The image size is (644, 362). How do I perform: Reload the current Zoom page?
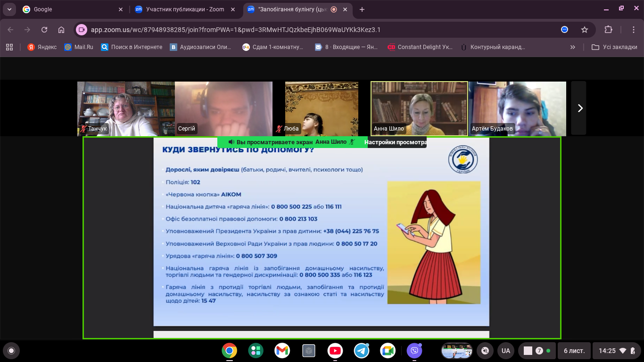pyautogui.click(x=44, y=30)
